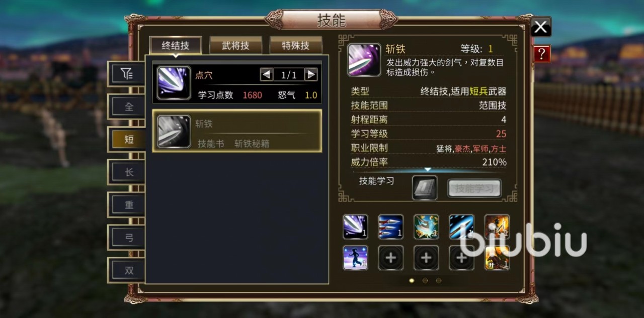The image size is (644, 318).
Task: Switch to the 武将技 tab
Action: point(235,46)
